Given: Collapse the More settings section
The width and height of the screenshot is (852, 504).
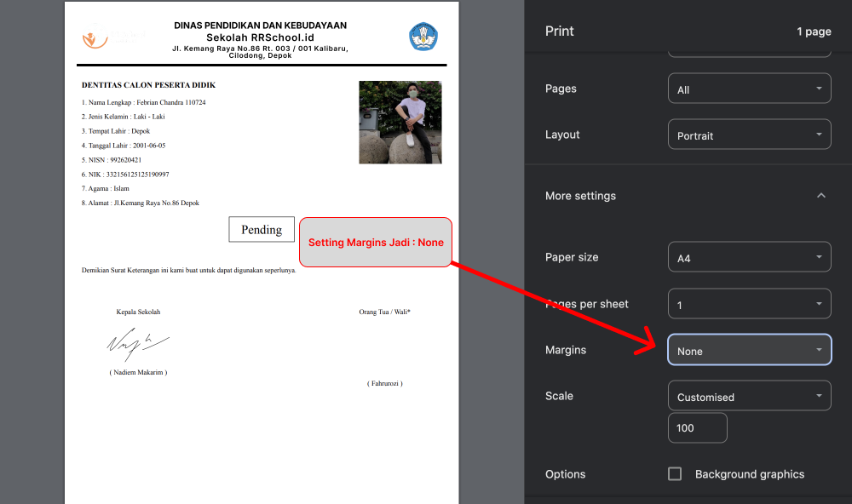Looking at the screenshot, I should coord(820,195).
